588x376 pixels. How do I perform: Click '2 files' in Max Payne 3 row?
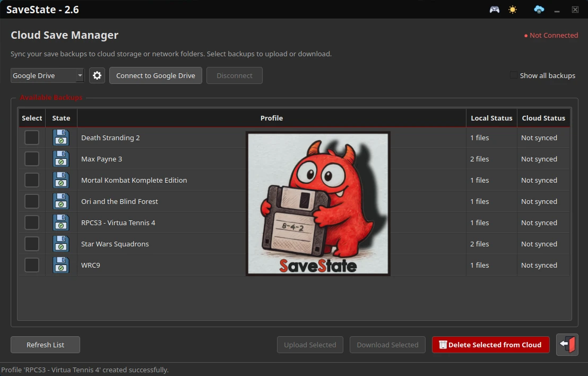[x=480, y=159]
